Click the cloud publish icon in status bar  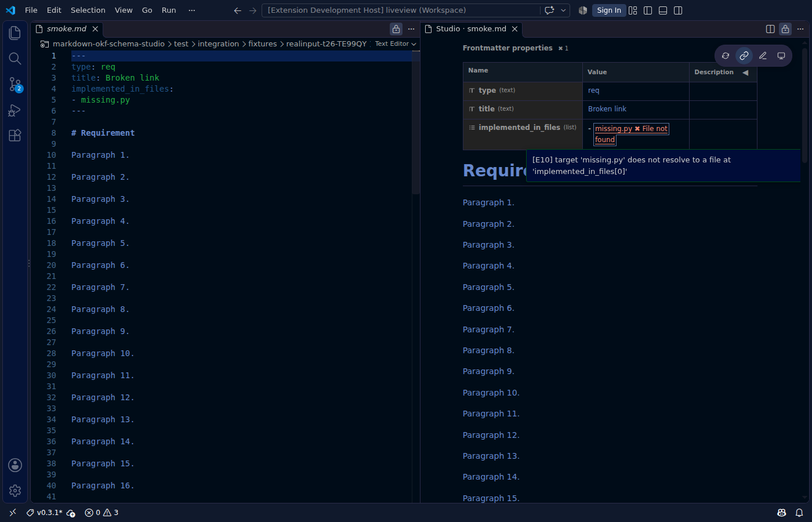(x=71, y=513)
